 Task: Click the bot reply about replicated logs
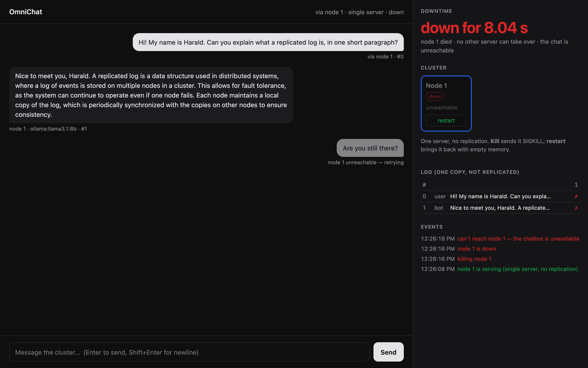click(151, 95)
